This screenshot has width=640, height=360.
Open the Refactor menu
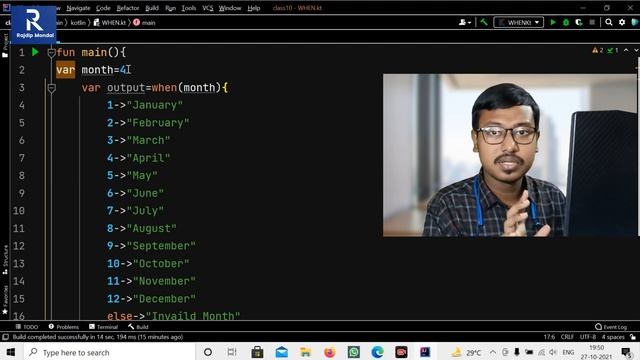pos(128,8)
